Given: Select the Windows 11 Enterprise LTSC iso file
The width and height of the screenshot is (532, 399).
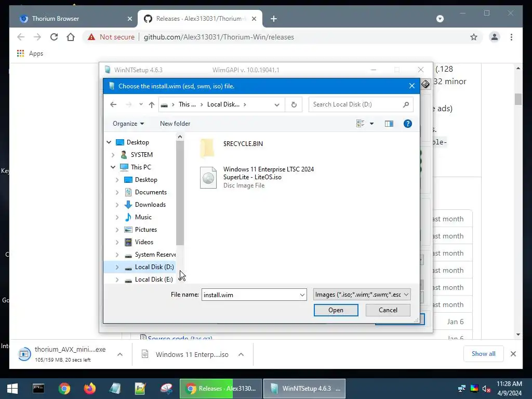Looking at the screenshot, I should pyautogui.click(x=257, y=177).
